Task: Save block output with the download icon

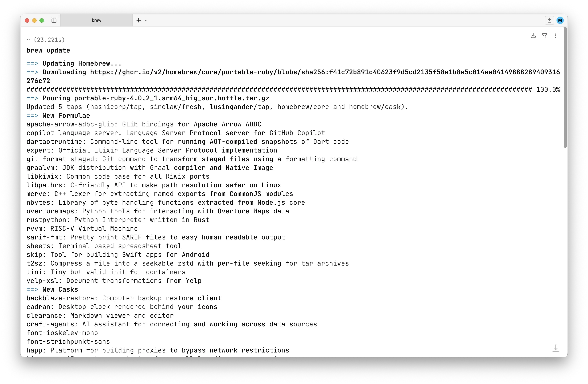Action: (533, 36)
